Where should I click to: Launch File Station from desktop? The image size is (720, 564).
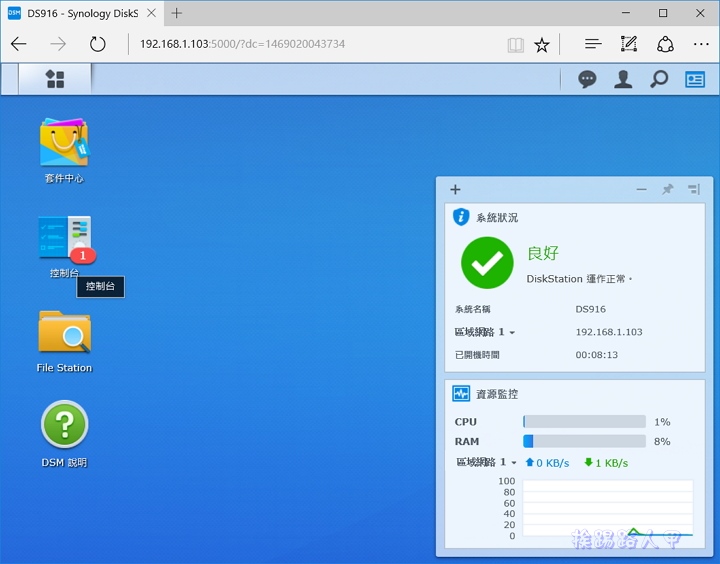64,333
